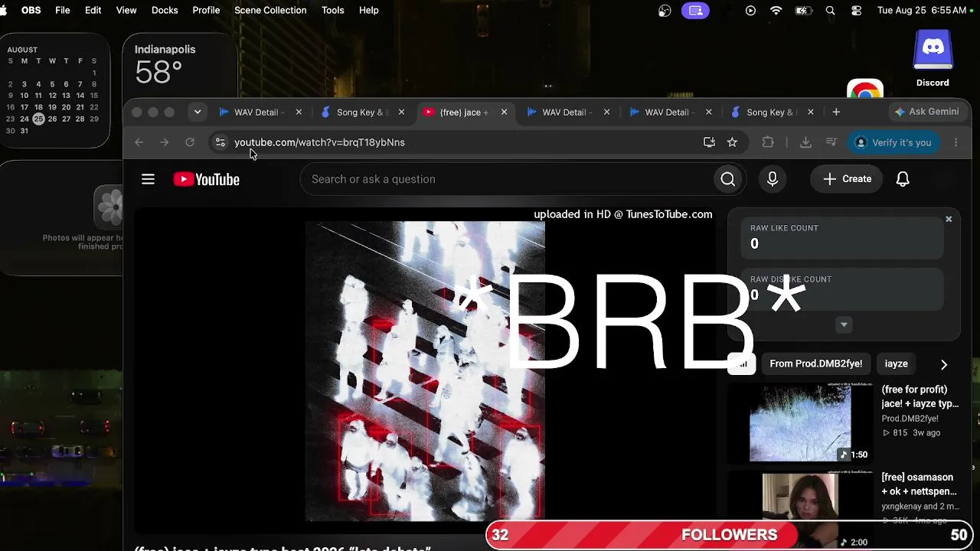Image resolution: width=980 pixels, height=551 pixels.
Task: Open battery status in menu bar
Action: pyautogui.click(x=803, y=11)
